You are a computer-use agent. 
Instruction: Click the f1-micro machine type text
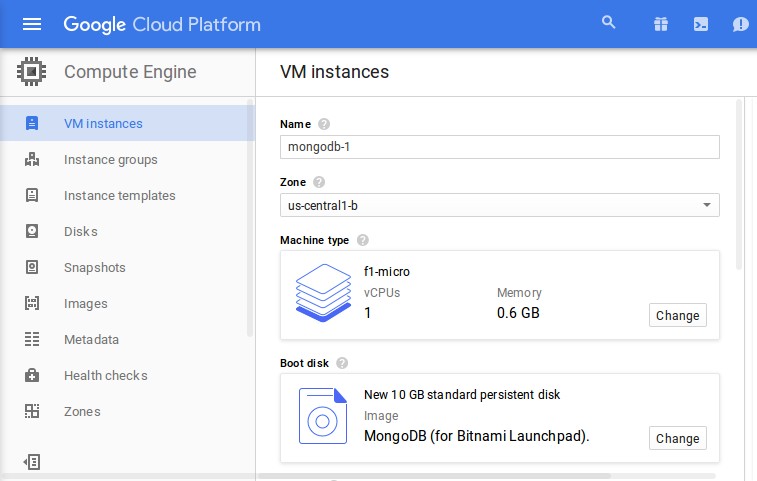[x=387, y=271]
